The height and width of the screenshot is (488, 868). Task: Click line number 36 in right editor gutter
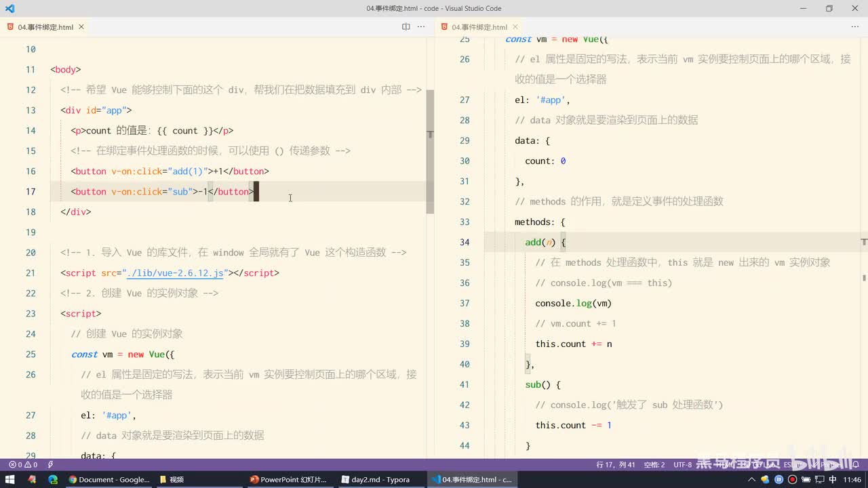tap(464, 283)
